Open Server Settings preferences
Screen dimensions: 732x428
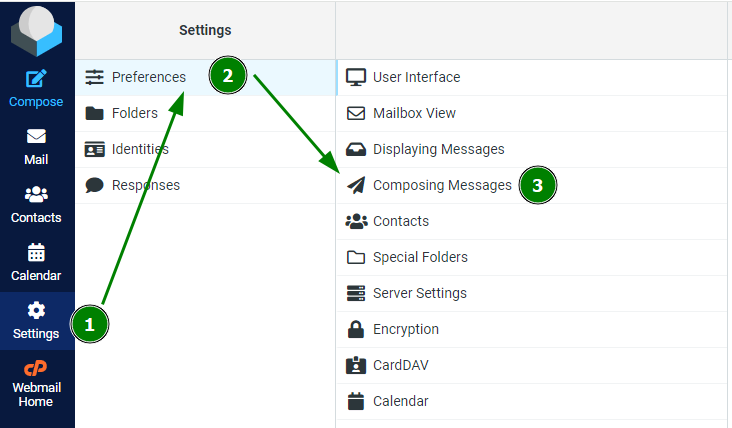point(532,293)
